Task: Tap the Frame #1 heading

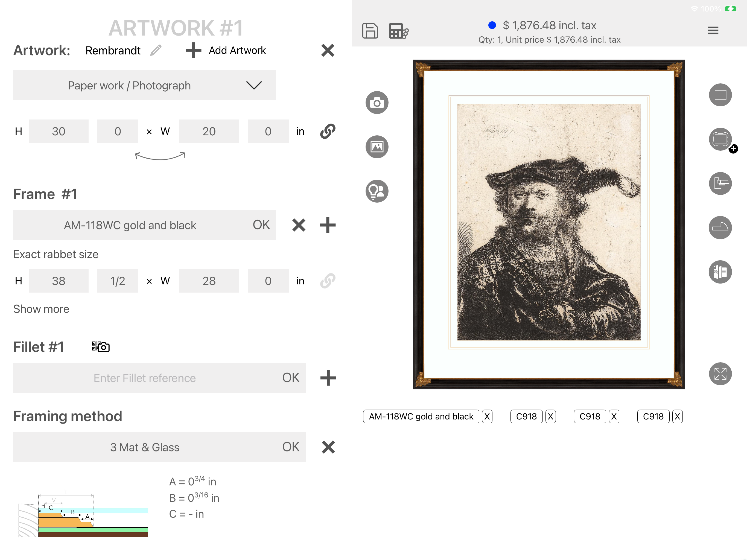Action: [x=45, y=194]
